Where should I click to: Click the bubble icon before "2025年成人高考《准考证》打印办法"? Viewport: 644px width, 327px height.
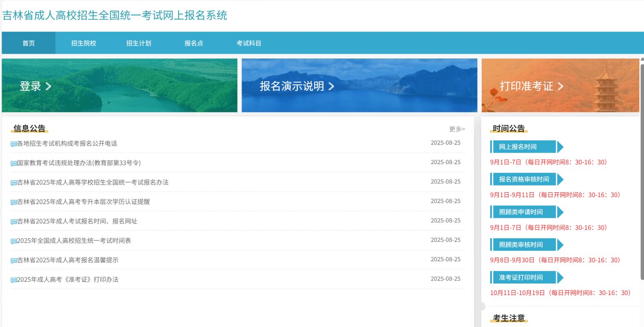pyautogui.click(x=14, y=280)
